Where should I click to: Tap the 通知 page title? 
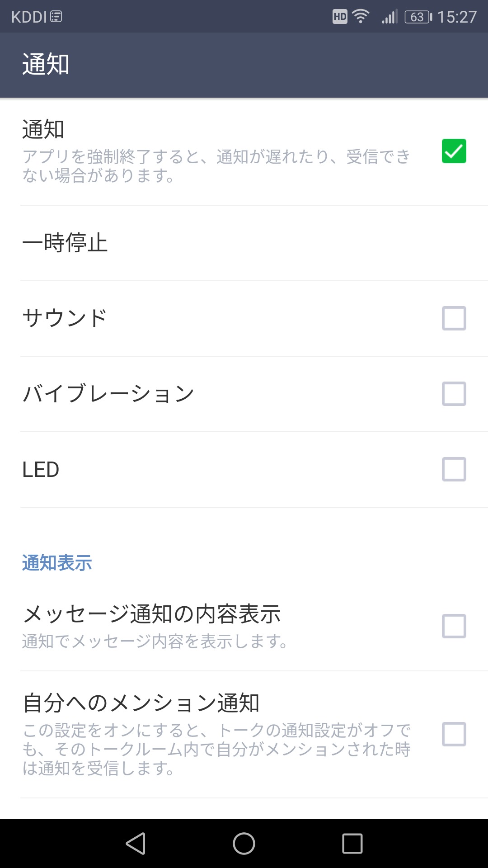click(46, 64)
